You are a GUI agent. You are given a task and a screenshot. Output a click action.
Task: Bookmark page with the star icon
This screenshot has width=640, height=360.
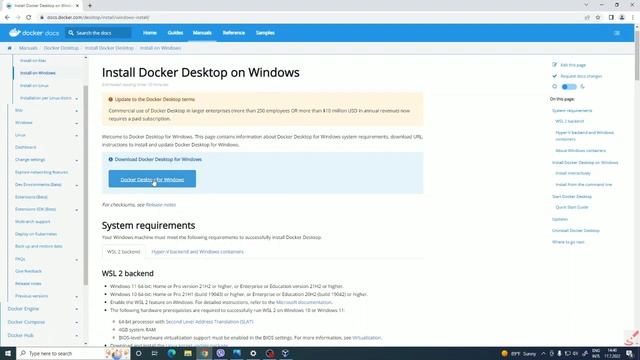[x=598, y=18]
